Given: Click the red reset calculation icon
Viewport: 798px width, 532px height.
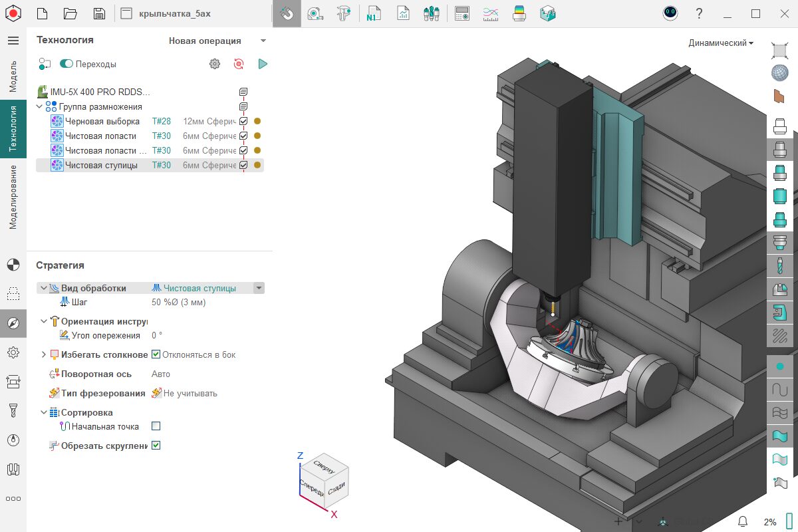Looking at the screenshot, I should [239, 64].
